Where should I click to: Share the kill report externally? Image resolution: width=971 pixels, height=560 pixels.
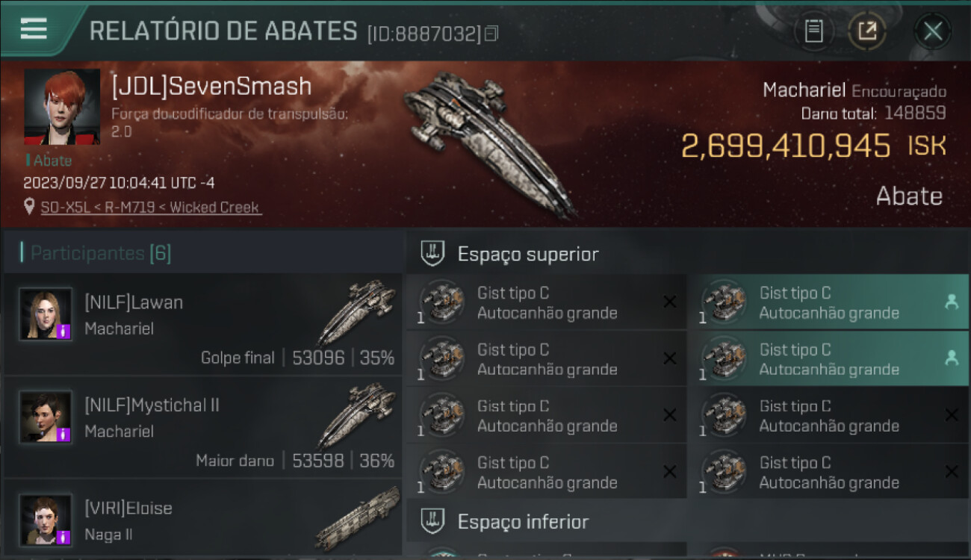866,31
